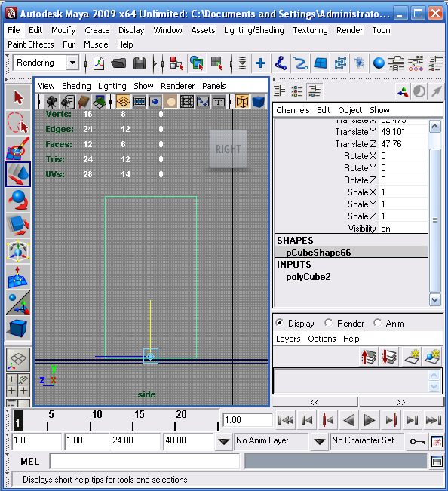Open the Lighting/Shading main menu

[x=254, y=30]
